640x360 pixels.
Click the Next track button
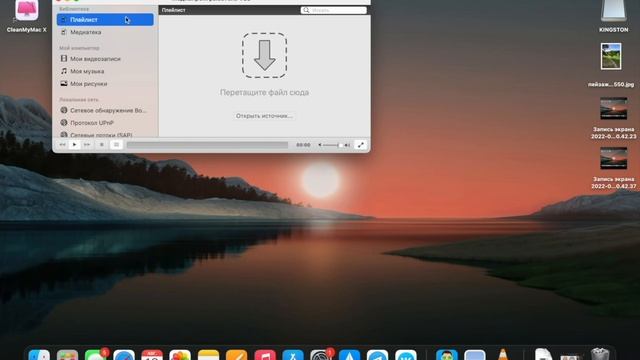[87, 144]
